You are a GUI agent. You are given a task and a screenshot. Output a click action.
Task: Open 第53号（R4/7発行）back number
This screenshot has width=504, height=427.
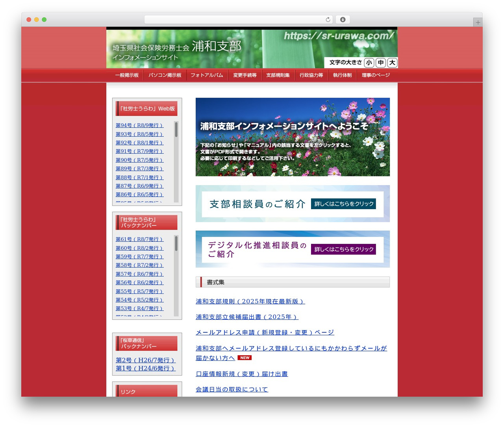click(139, 309)
